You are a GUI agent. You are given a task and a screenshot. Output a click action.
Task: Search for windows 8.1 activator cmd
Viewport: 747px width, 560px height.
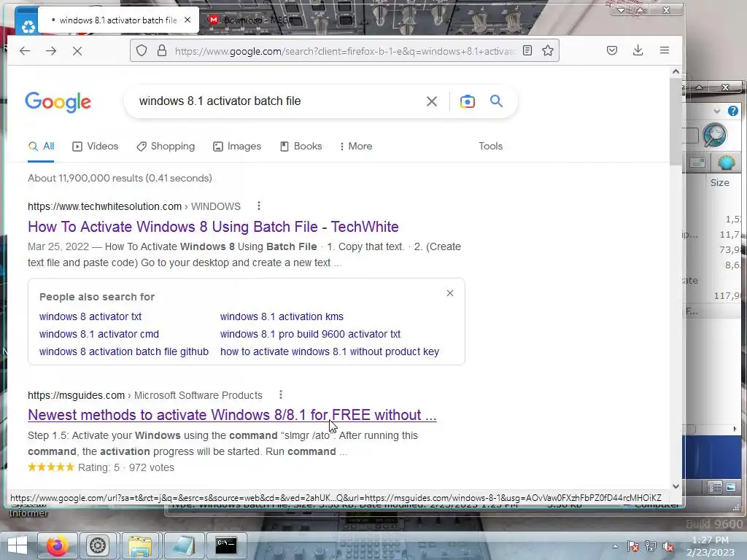coord(99,334)
